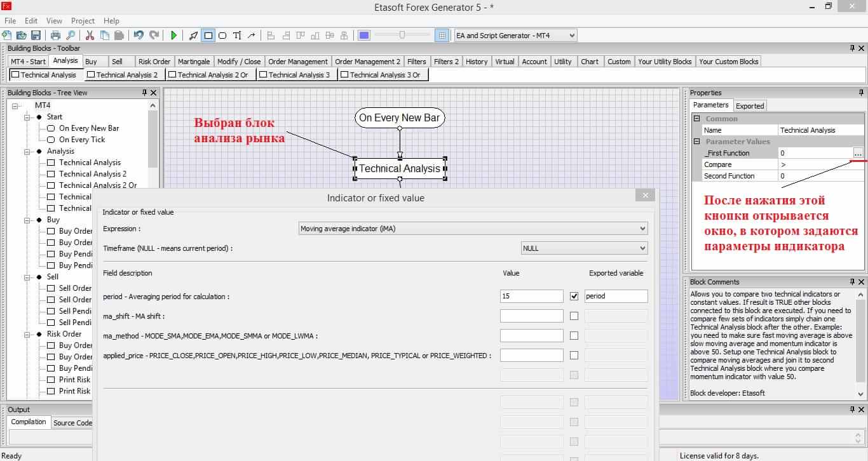
Task: Select the text label tool
Action: pyautogui.click(x=237, y=36)
